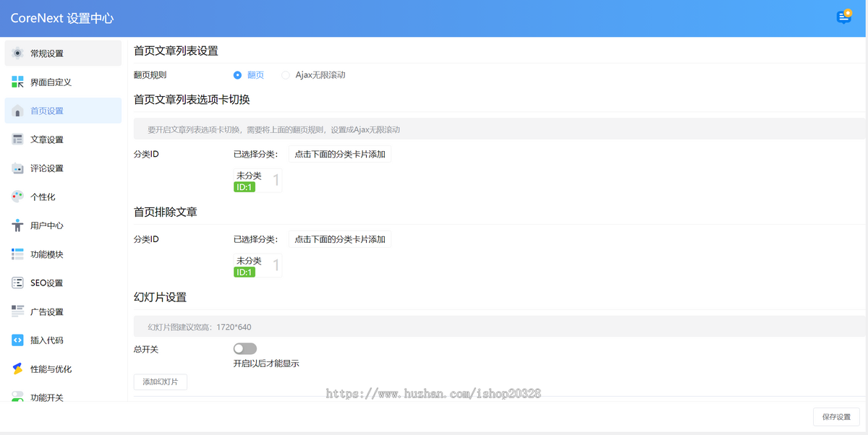Open 广告设置 menu item
The image size is (868, 435).
point(63,311)
